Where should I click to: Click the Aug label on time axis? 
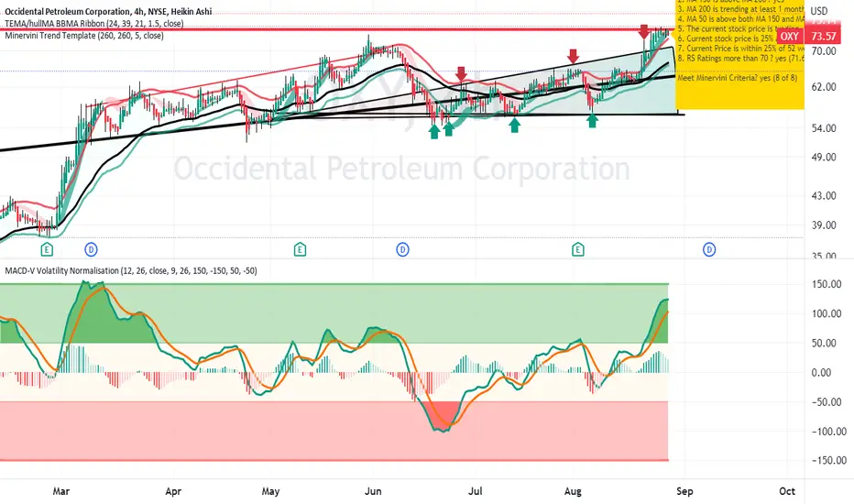(573, 491)
